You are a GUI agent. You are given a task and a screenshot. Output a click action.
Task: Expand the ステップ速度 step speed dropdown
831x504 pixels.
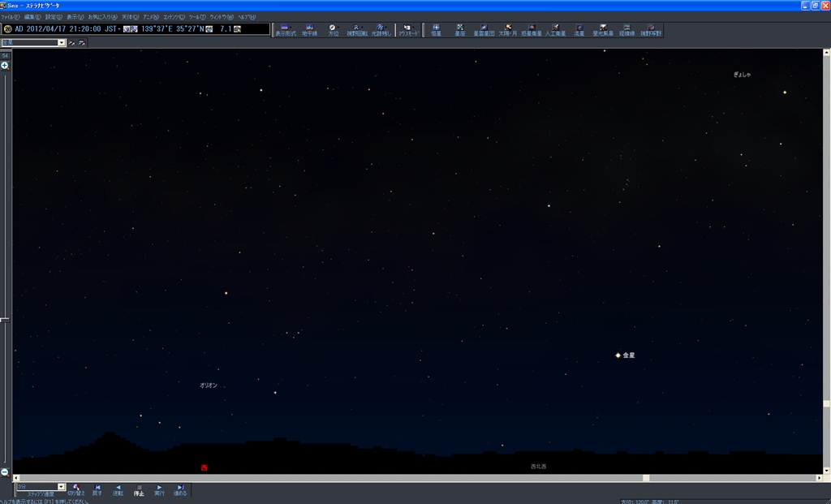(x=62, y=487)
